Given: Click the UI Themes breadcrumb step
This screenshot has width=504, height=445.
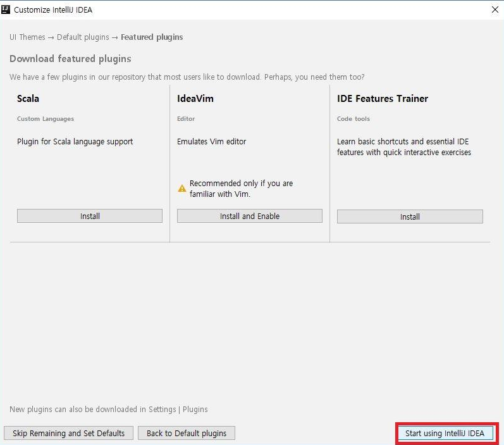Looking at the screenshot, I should tap(27, 37).
